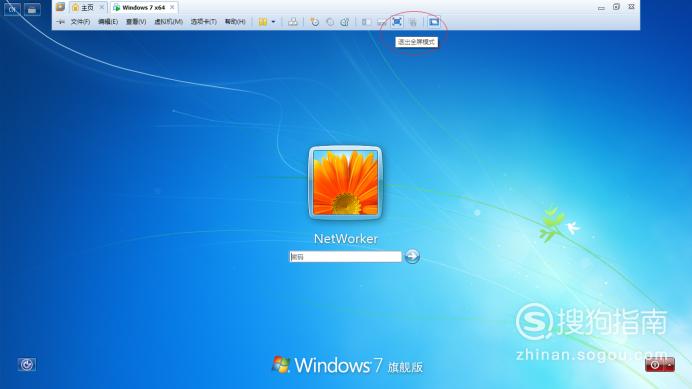692x389 pixels.
Task: Open the 选项卡(T) Tabs menu
Action: click(x=203, y=22)
